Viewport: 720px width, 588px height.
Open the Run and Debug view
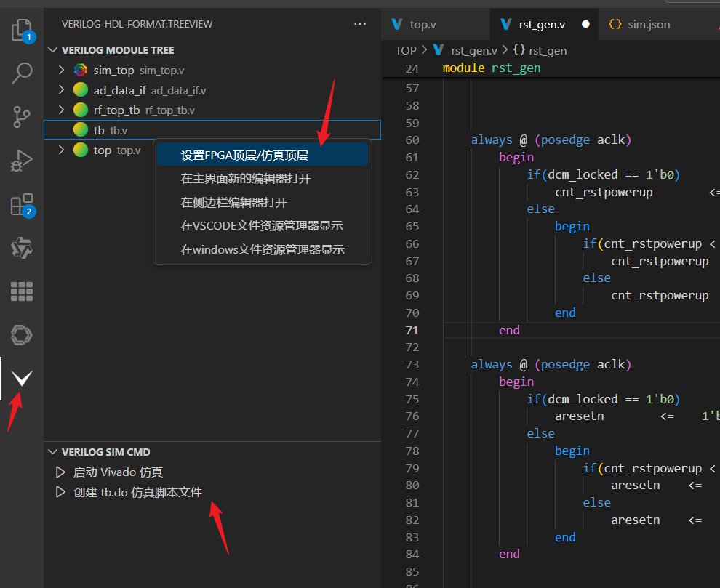[x=22, y=161]
